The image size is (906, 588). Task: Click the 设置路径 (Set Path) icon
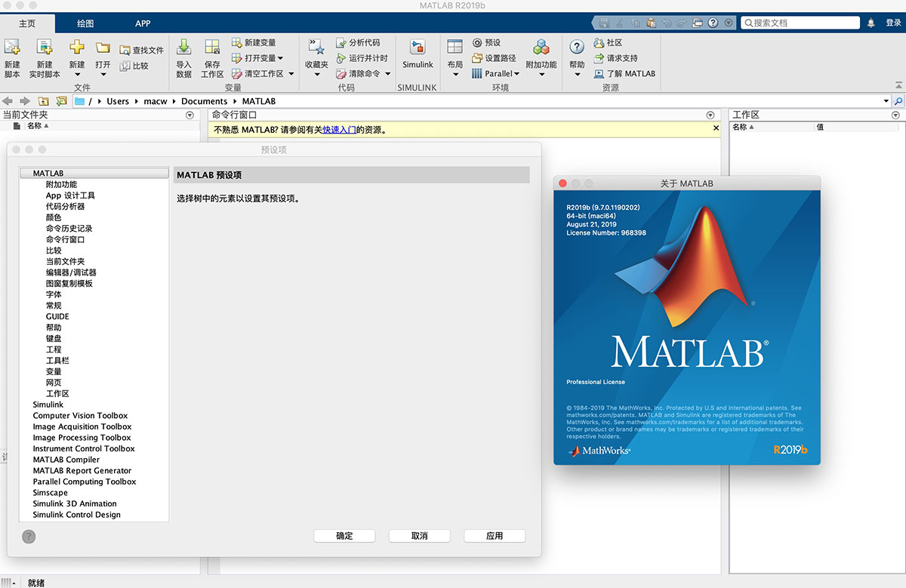[x=477, y=58]
